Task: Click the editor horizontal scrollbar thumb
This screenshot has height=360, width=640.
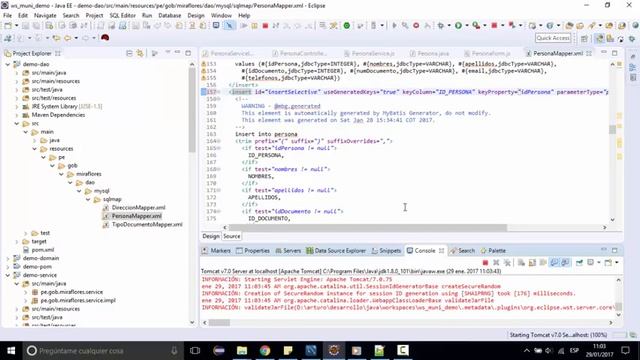Action: [368, 228]
